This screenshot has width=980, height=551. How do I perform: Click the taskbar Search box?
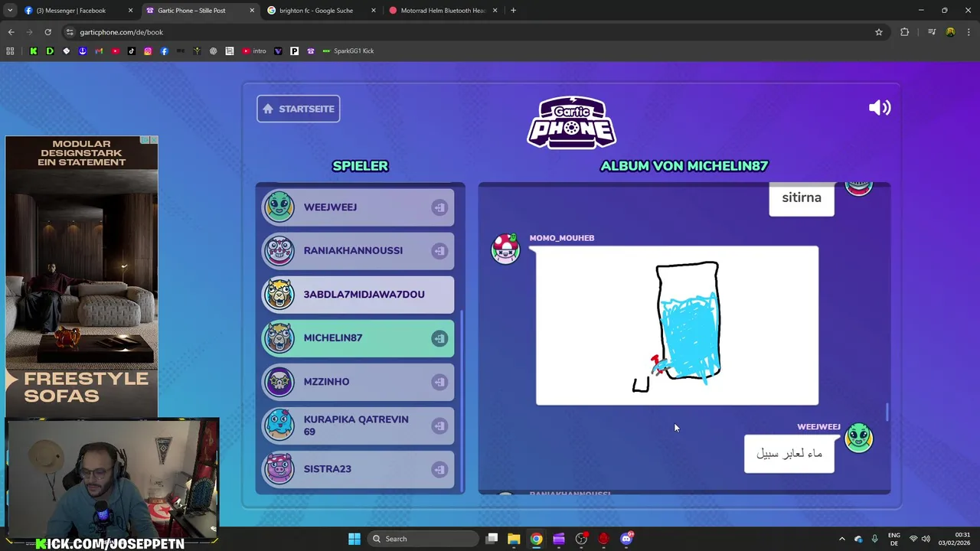coord(423,539)
